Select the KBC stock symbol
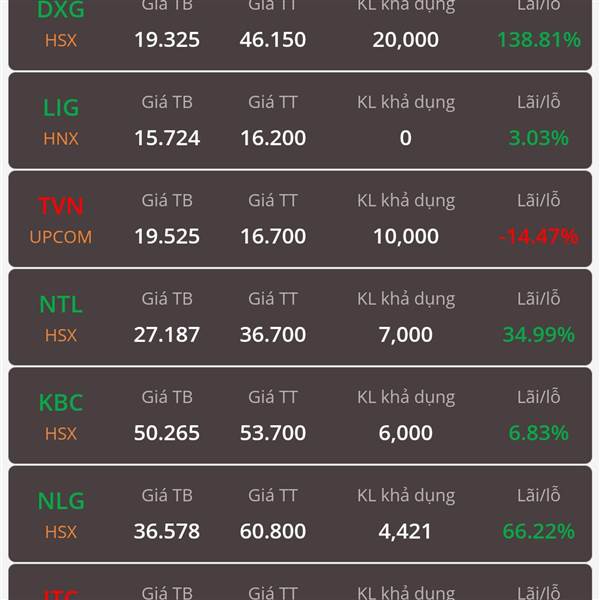The height and width of the screenshot is (600, 600). click(x=61, y=403)
